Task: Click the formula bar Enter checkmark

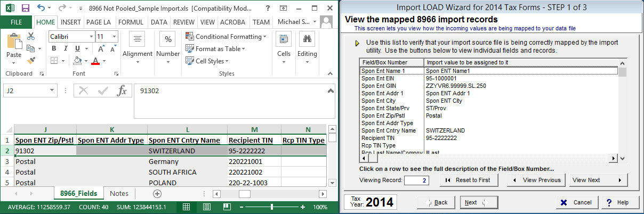Action: point(103,90)
